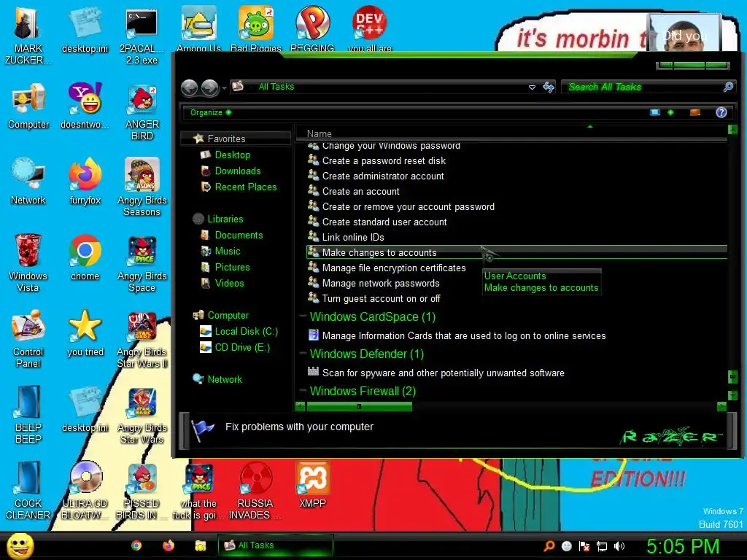Select Music library in the sidebar
The width and height of the screenshot is (747, 560).
[x=228, y=252]
